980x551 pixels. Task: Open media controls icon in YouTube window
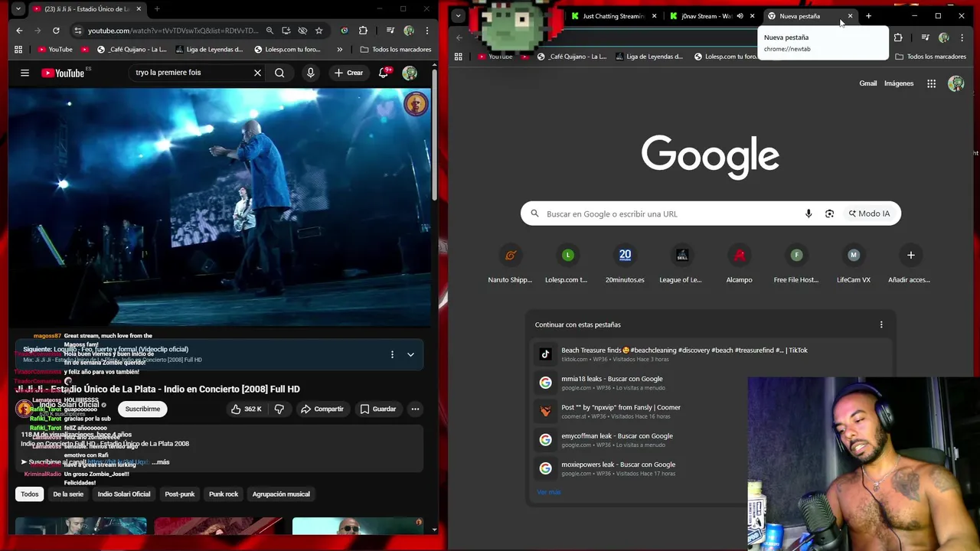tap(390, 31)
